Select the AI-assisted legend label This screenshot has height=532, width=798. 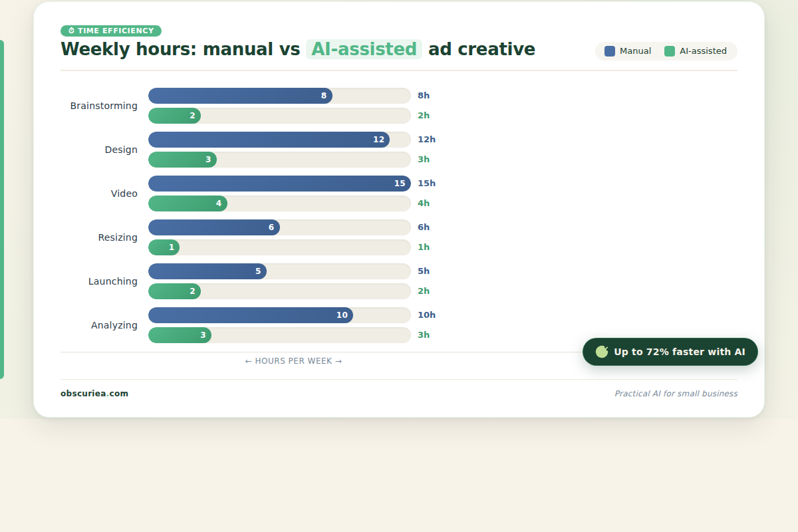point(703,51)
